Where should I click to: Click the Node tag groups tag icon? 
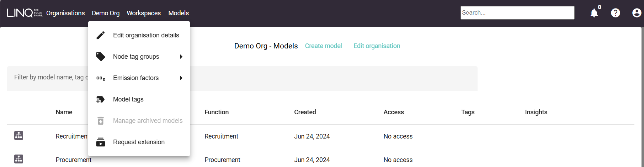[x=101, y=57]
